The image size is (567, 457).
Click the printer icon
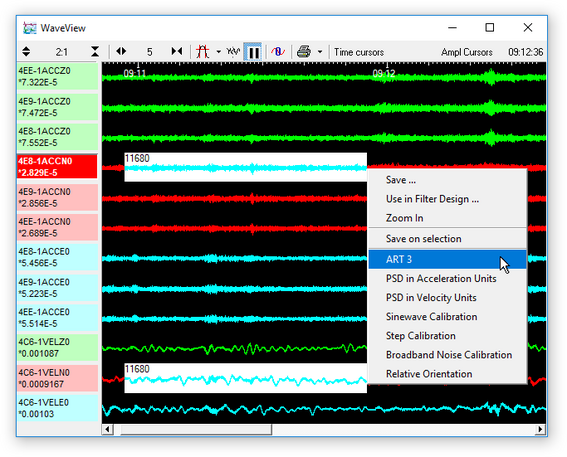point(304,52)
